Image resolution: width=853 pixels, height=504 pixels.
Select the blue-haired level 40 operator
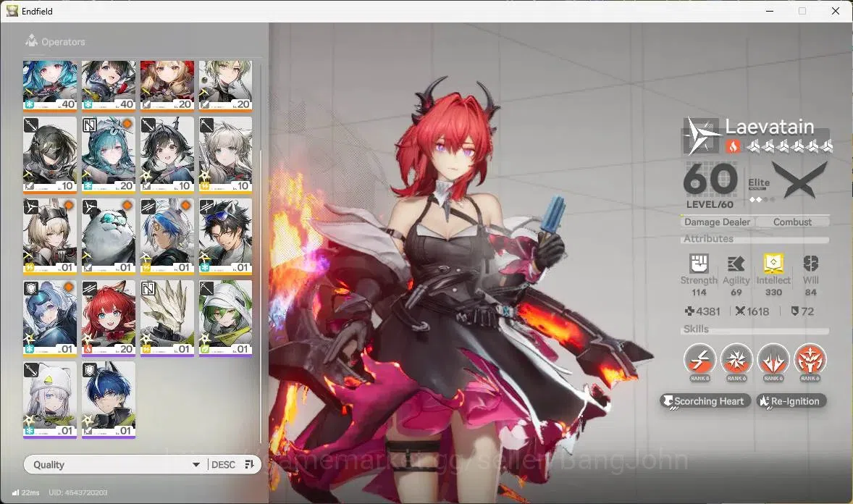[x=50, y=85]
